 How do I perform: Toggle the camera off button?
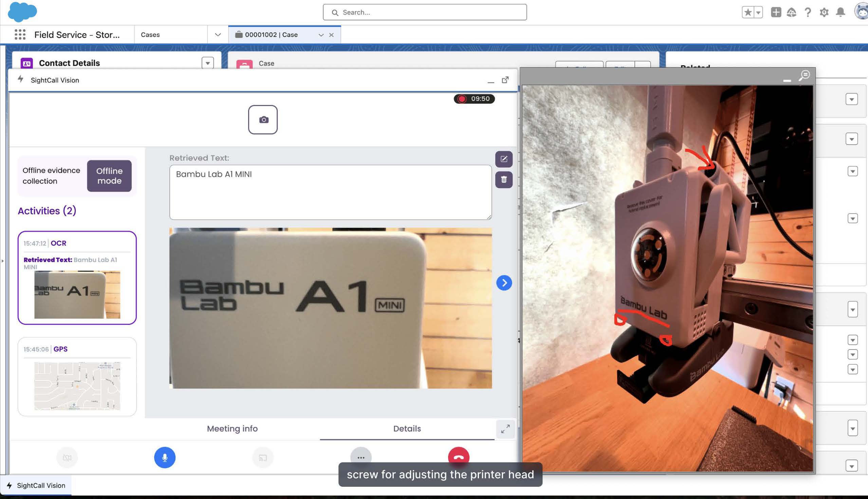[x=67, y=458]
